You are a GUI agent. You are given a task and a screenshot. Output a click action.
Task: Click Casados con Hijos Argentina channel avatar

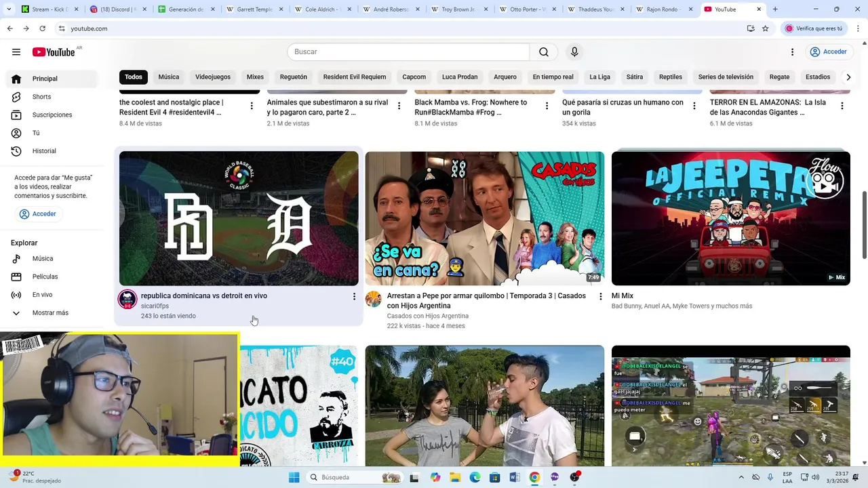(x=374, y=299)
